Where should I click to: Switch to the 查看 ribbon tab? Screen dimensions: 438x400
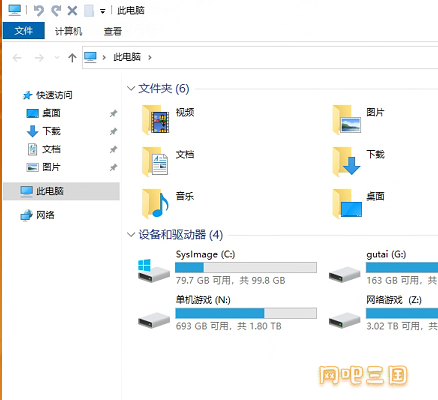pos(113,31)
